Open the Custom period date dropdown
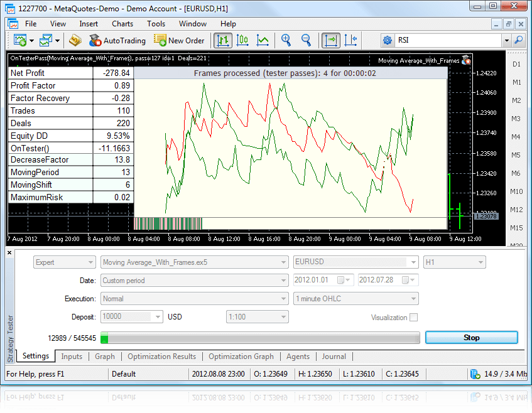Image resolution: width=532 pixels, height=413 pixels. coord(195,281)
